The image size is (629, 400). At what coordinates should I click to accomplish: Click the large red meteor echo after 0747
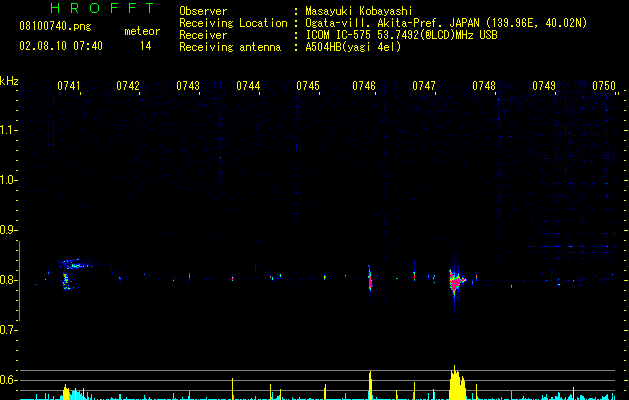(455, 282)
